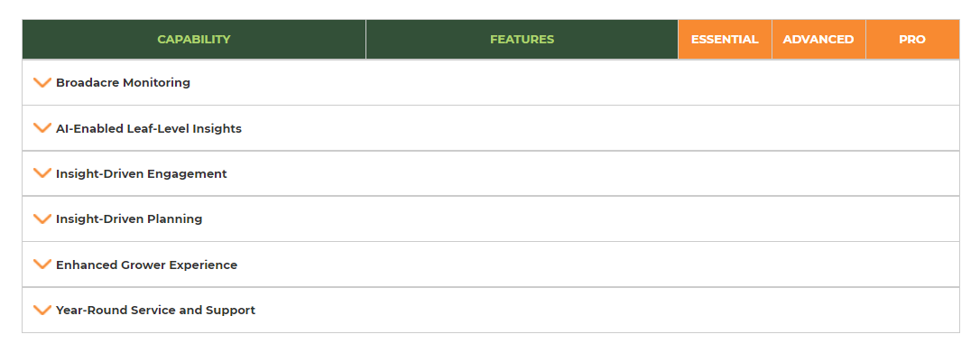The width and height of the screenshot is (980, 353).
Task: Click the Year-Round Service and Support text
Action: pyautogui.click(x=155, y=310)
